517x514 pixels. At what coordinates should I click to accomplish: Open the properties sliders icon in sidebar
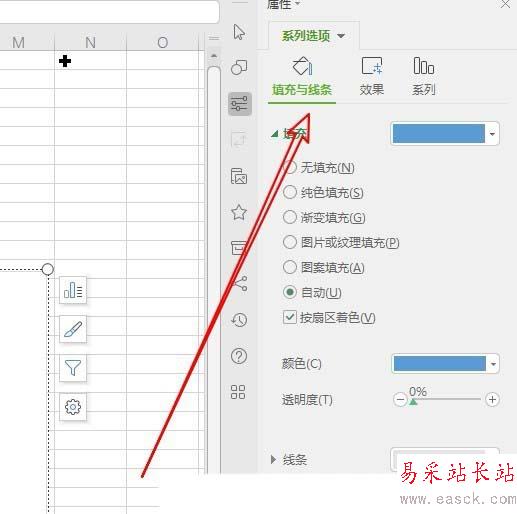pyautogui.click(x=239, y=104)
